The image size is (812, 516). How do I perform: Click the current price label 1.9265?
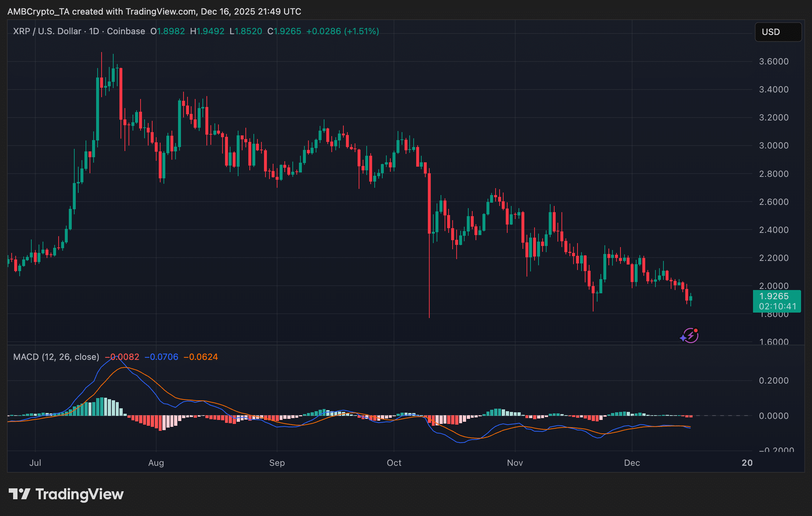click(774, 296)
